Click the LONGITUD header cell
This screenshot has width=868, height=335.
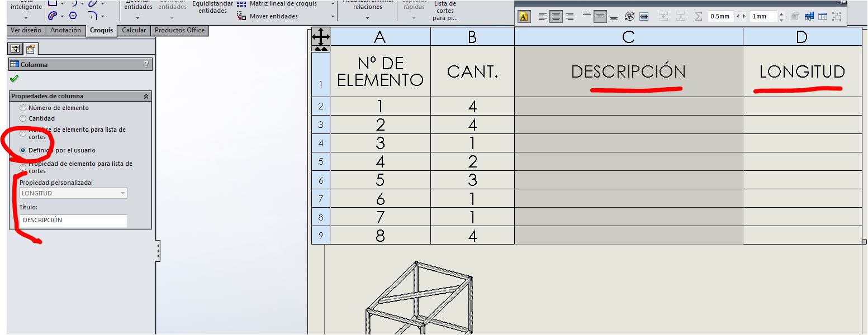tap(802, 71)
